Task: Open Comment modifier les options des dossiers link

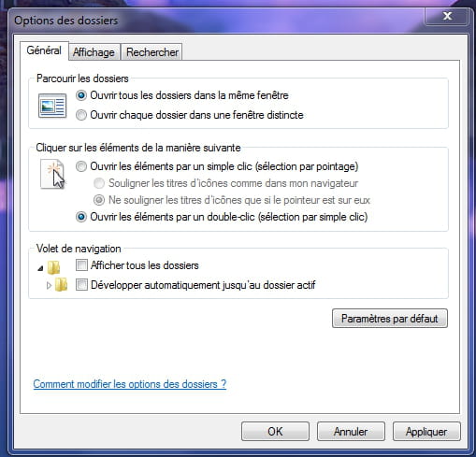Action: pyautogui.click(x=130, y=384)
